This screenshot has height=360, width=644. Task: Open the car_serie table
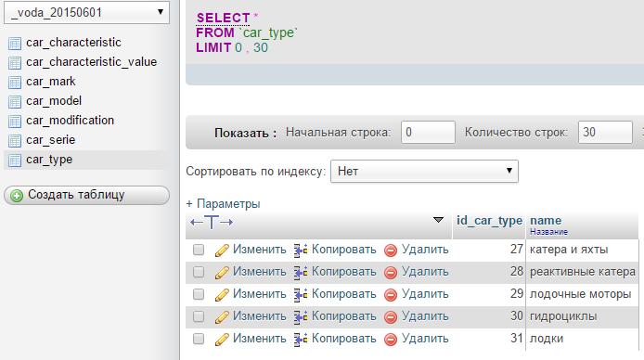[x=50, y=140]
